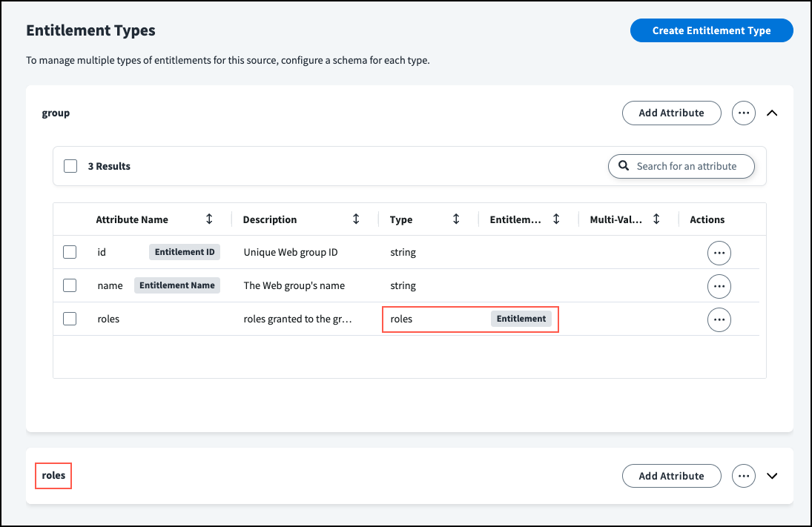Toggle select-all checkbox beside 3 Results

pyautogui.click(x=70, y=166)
